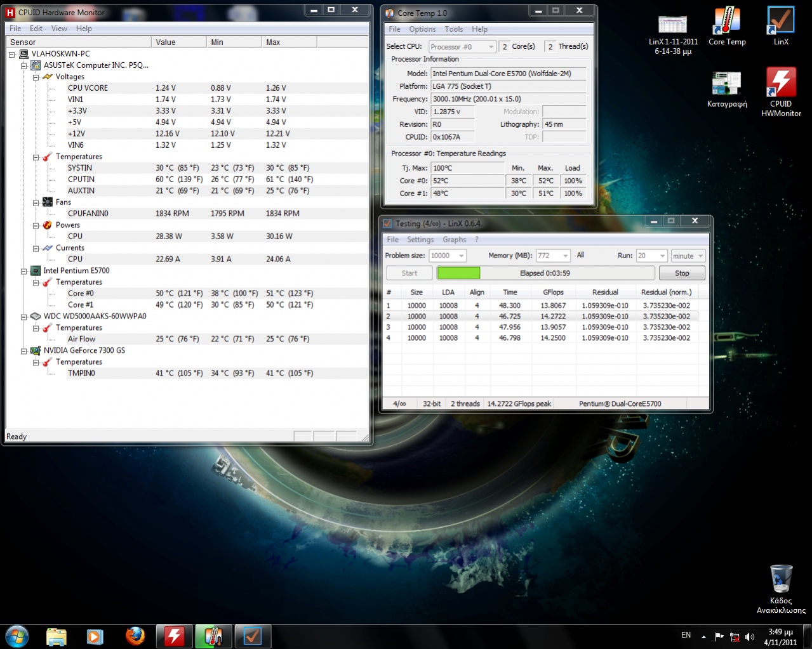Collapse the Voltages tree section
This screenshot has width=812, height=649.
(36, 77)
